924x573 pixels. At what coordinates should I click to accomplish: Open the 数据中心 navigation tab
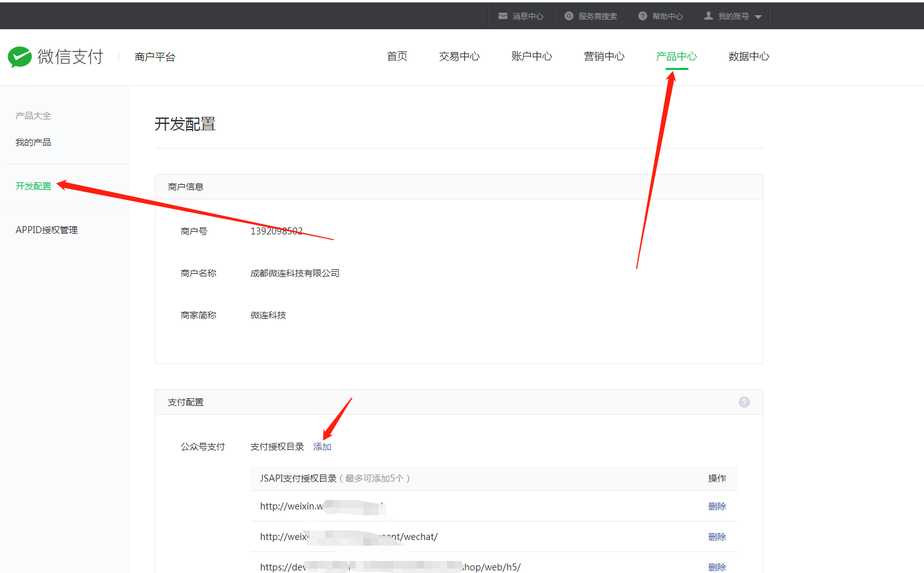click(x=749, y=57)
